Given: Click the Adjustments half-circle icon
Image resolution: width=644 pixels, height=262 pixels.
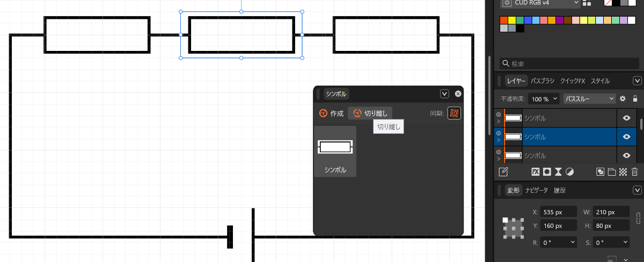Looking at the screenshot, I should pos(569,172).
